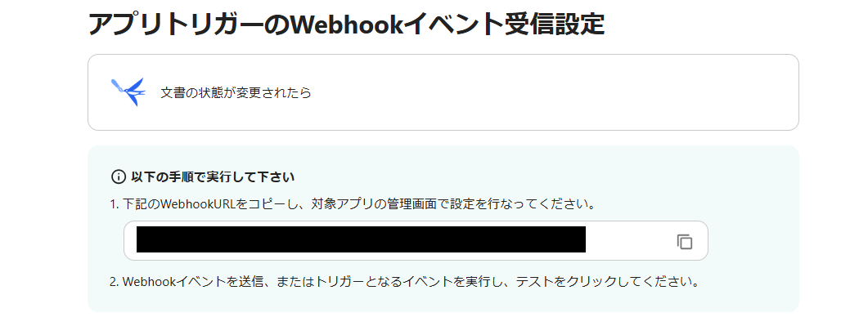The height and width of the screenshot is (335, 868).
Task: Click the 文書の状態が変更されたら label text
Action: click(x=236, y=93)
